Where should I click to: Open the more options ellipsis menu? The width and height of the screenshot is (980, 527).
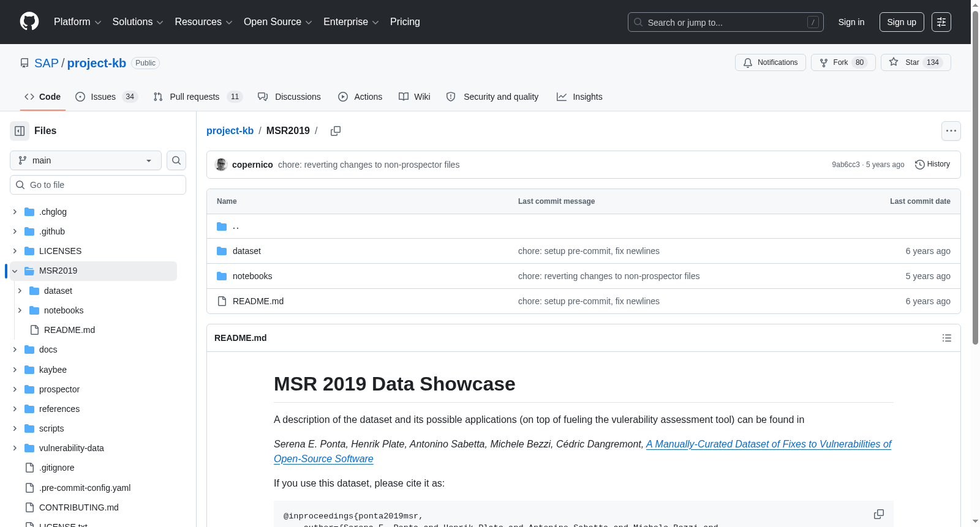[x=951, y=131]
